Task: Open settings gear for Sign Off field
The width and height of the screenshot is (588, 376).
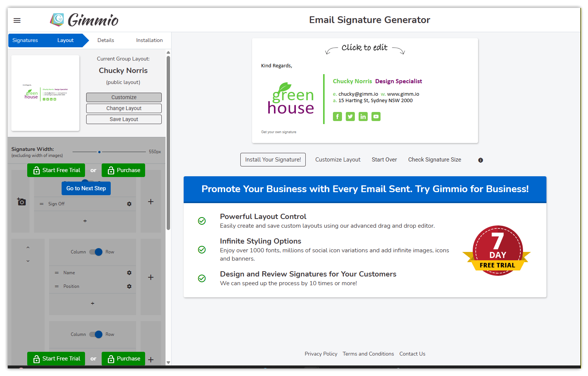Action: (x=129, y=204)
